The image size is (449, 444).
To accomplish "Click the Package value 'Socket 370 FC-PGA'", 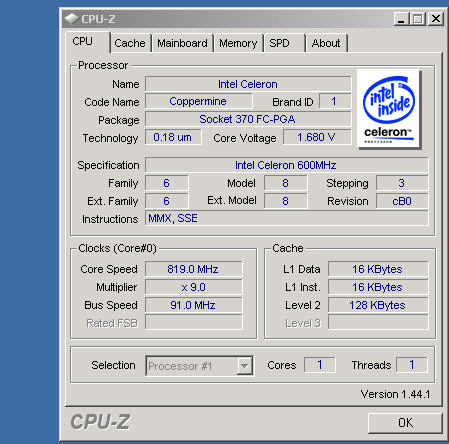I will coord(248,119).
